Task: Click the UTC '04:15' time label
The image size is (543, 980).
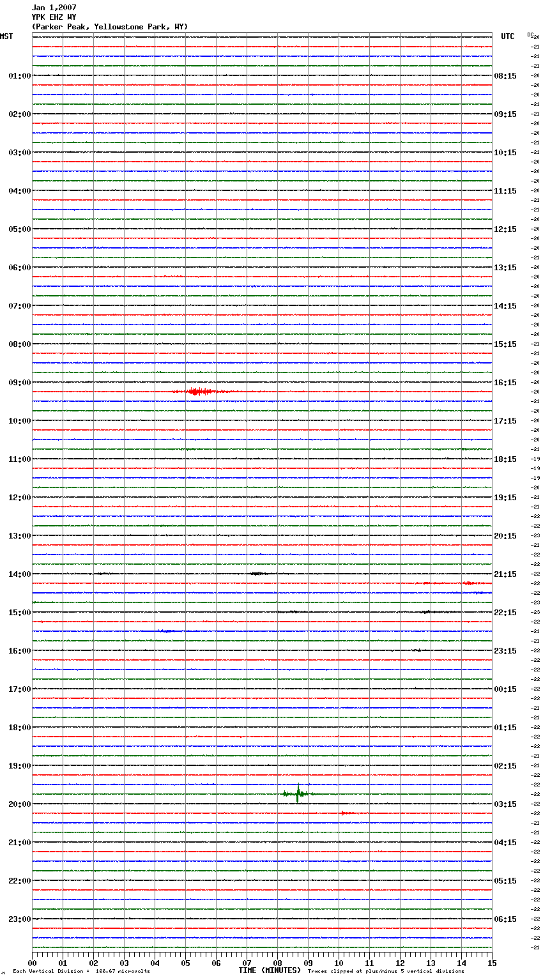Action: [505, 843]
